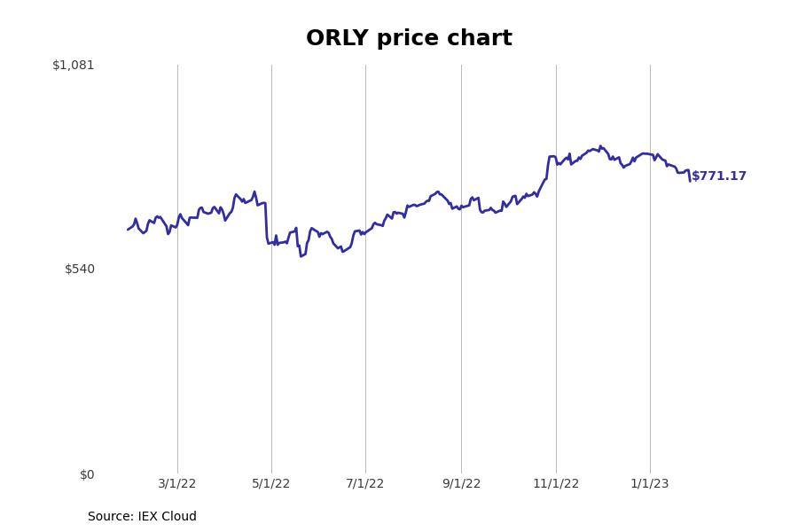Screen dimensions: 798x532
Task: Select the 1/1/23 date label
Action: coord(650,483)
